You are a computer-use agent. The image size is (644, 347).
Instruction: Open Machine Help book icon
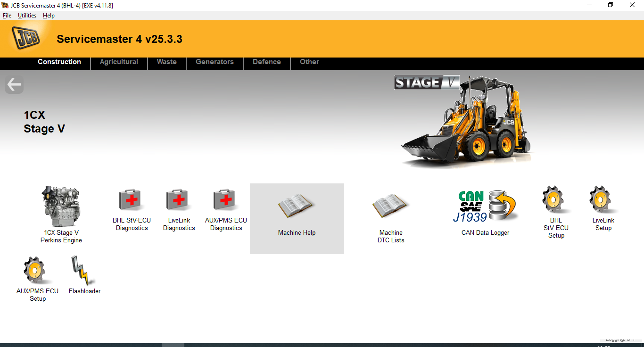(297, 207)
